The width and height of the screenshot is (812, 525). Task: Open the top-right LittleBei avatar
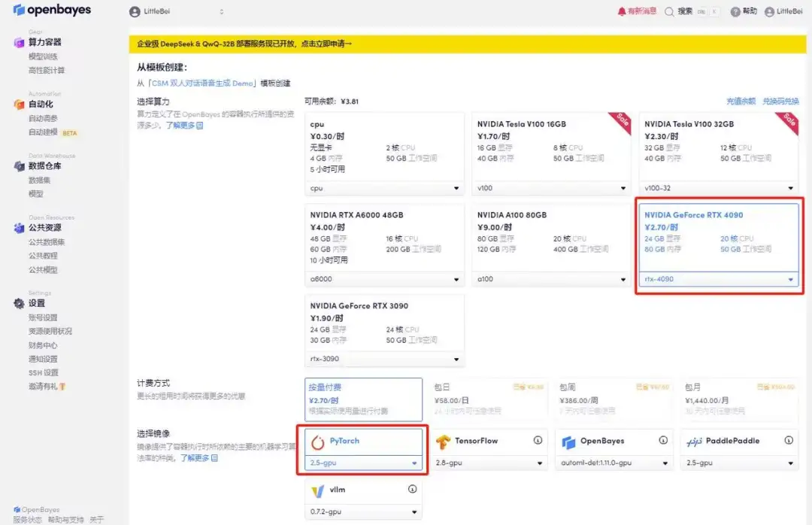(770, 12)
